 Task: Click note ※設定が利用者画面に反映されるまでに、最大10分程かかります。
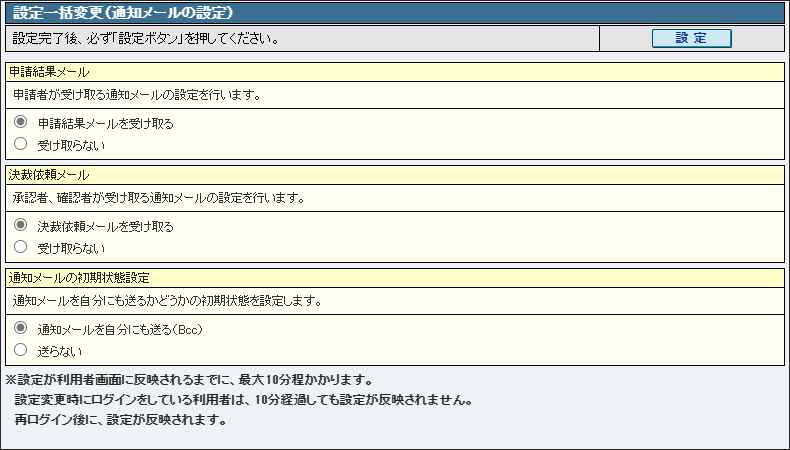189,379
